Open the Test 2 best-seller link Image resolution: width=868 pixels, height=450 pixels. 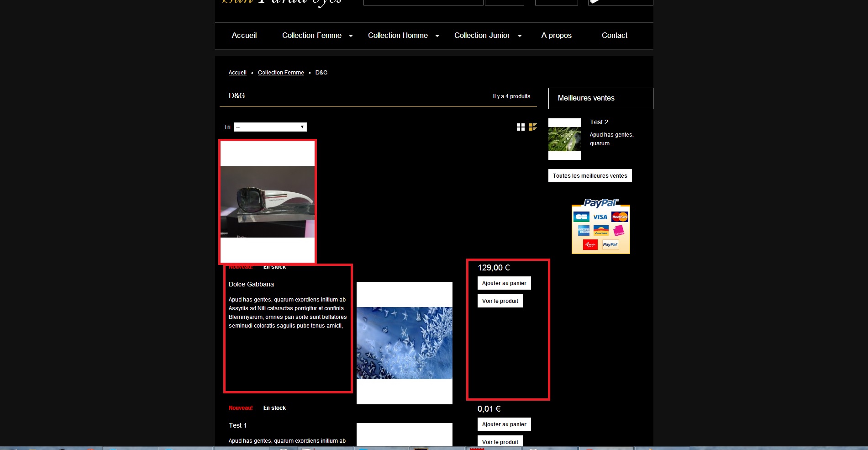[599, 122]
